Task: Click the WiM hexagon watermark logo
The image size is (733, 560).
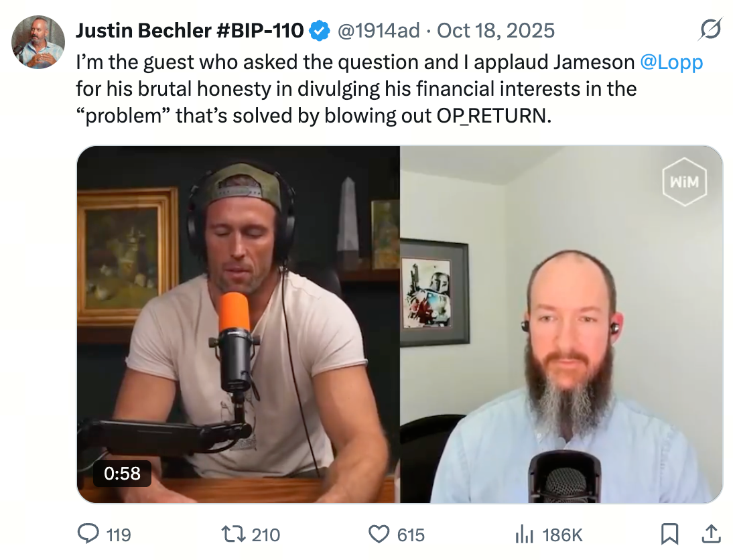Action: point(684,182)
